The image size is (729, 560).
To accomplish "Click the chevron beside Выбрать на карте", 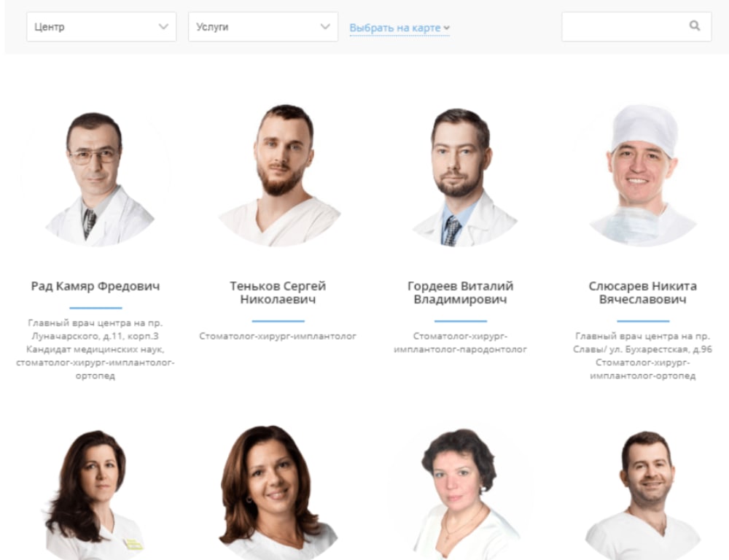I will click(x=447, y=28).
